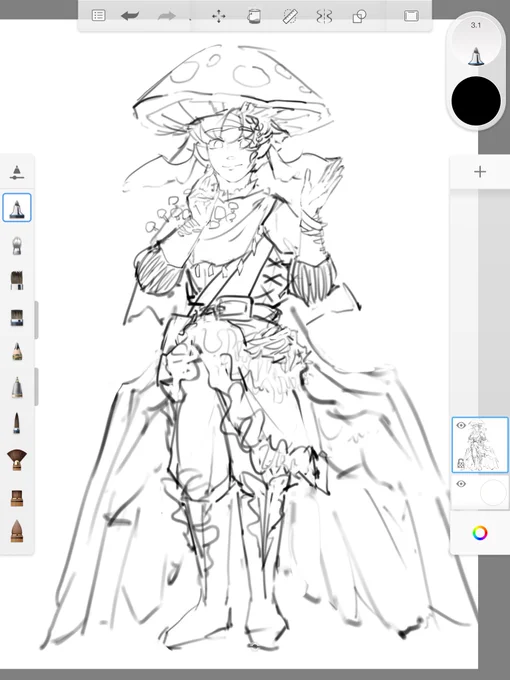The image size is (510, 680).
Task: Select the airbrush tool
Action: (16, 245)
